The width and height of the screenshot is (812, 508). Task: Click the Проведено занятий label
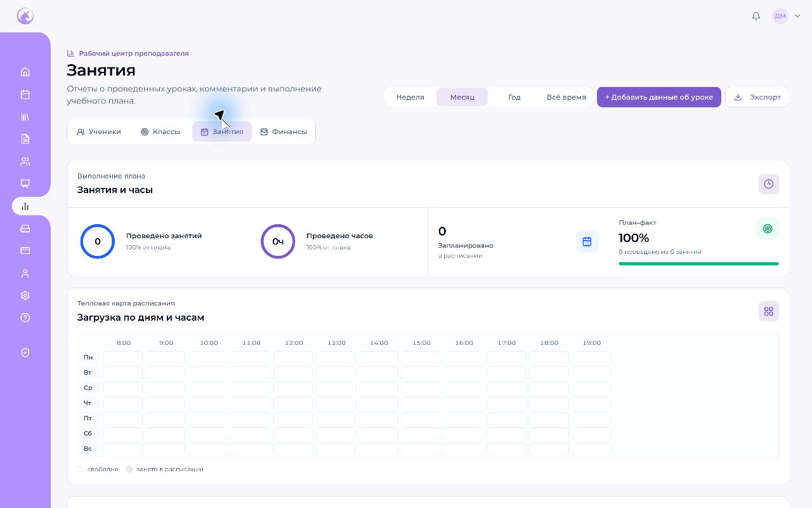pyautogui.click(x=164, y=236)
